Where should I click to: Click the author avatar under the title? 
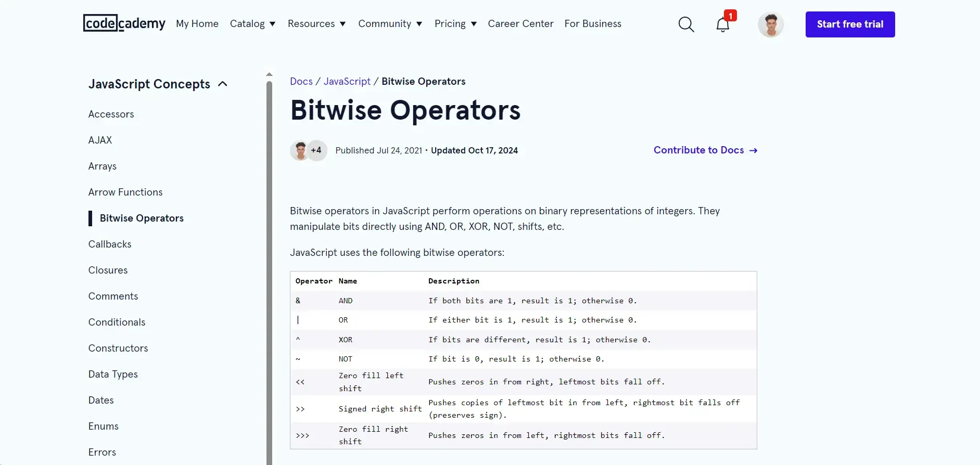coord(299,151)
